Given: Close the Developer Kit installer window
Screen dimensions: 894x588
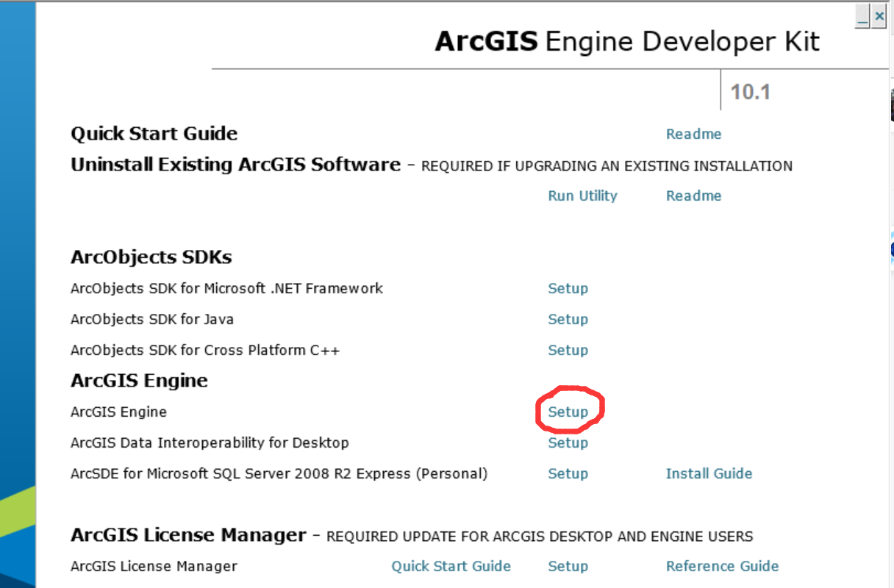Looking at the screenshot, I should [x=879, y=15].
